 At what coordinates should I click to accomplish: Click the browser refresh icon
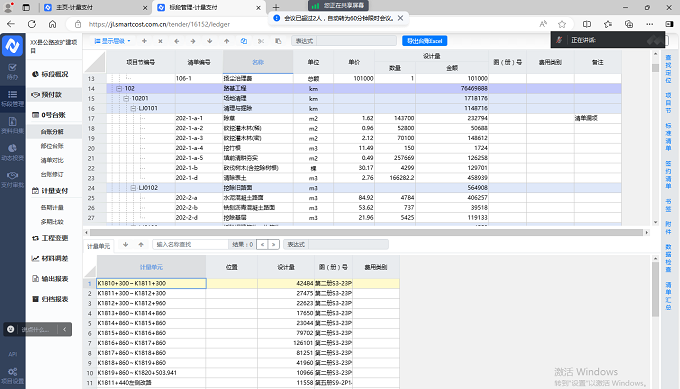point(32,24)
